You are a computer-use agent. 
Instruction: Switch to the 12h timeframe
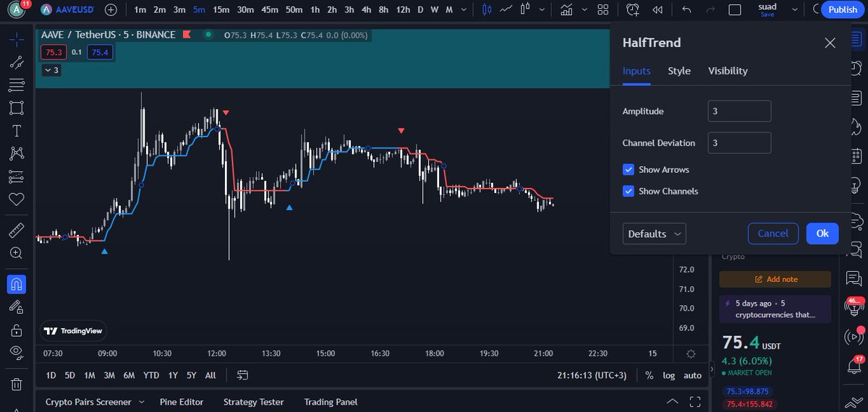point(403,10)
